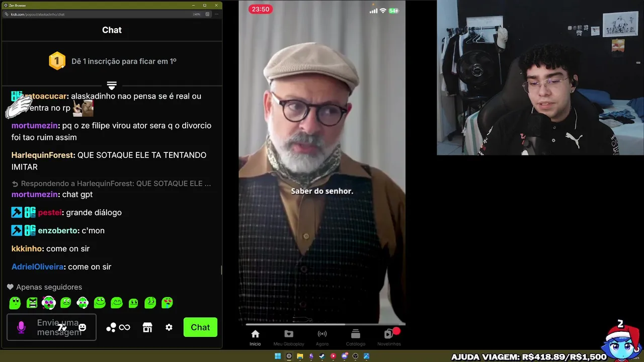The width and height of the screenshot is (644, 362).
Task: Click the chat window vertical scrollbar
Action: (x=221, y=270)
